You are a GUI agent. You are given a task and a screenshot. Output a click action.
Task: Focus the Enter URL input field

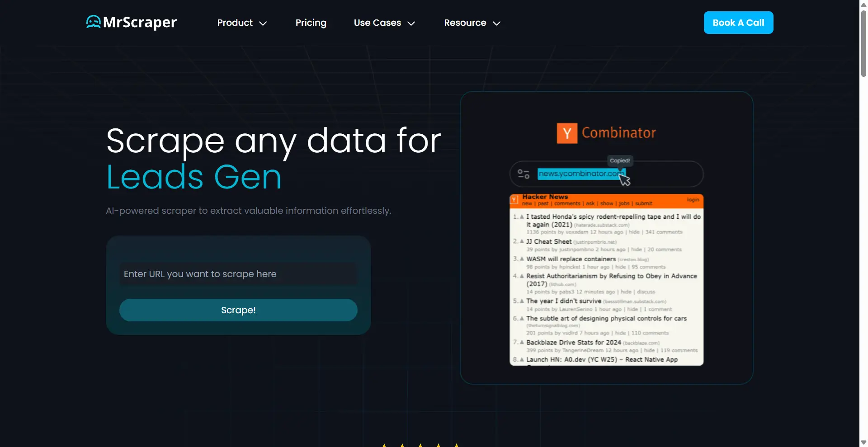(238, 274)
